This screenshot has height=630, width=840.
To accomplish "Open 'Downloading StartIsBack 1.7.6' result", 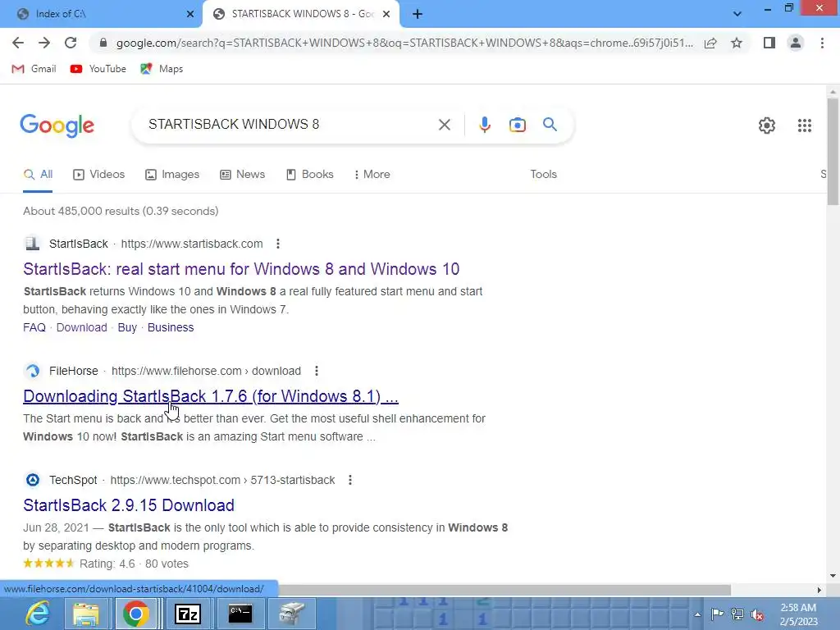I will tap(211, 396).
